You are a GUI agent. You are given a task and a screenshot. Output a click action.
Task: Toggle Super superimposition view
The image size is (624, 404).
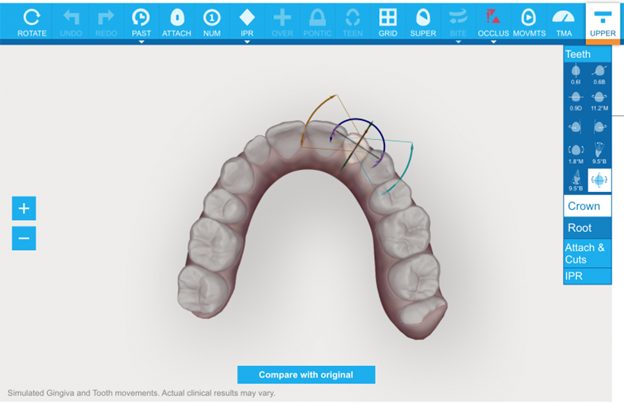pos(422,20)
